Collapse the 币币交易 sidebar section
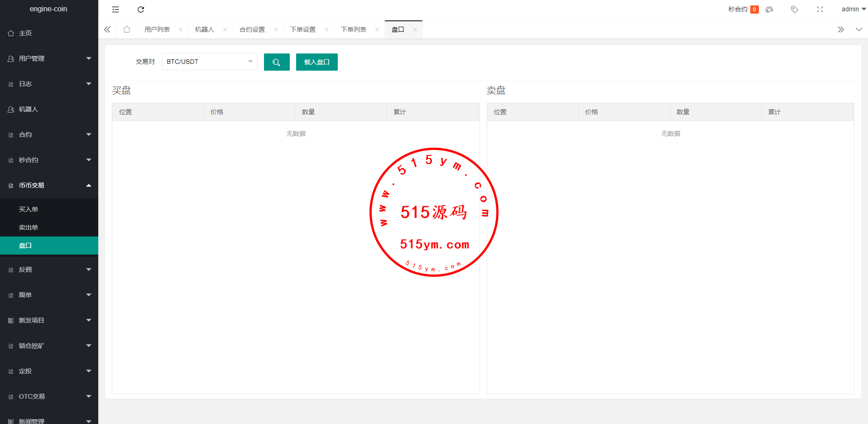Viewport: 868px width, 424px height. coord(49,185)
